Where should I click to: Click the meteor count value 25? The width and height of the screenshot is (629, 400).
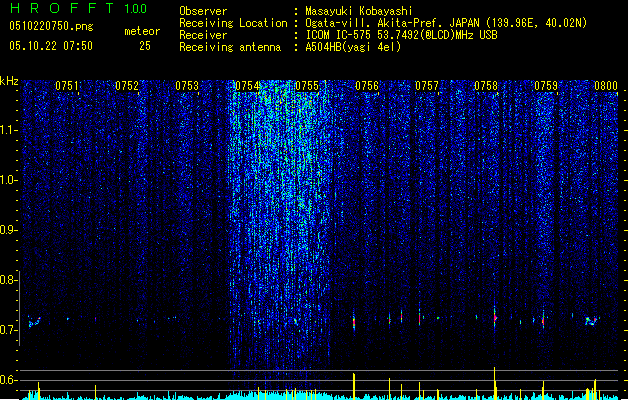pyautogui.click(x=145, y=46)
